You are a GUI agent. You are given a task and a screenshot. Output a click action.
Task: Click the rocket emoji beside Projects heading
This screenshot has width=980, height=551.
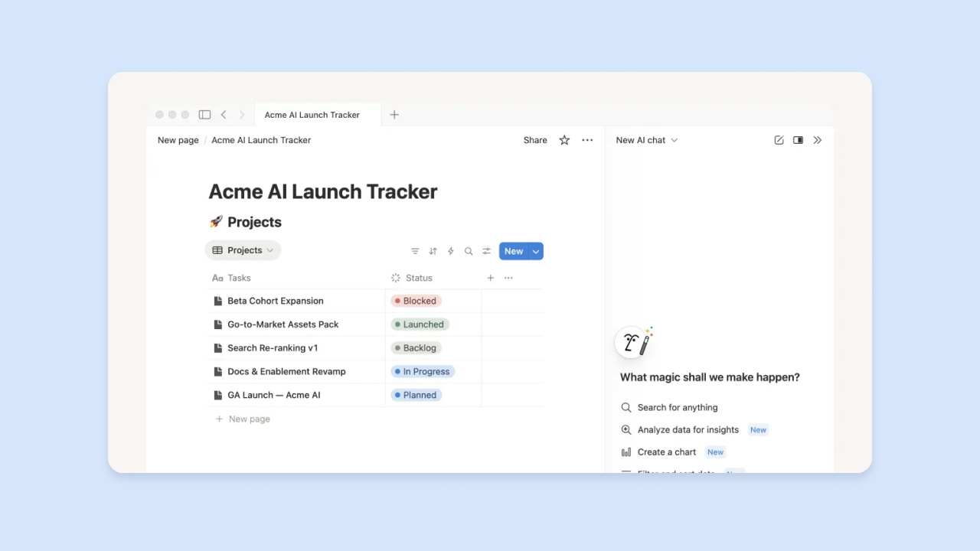(216, 222)
